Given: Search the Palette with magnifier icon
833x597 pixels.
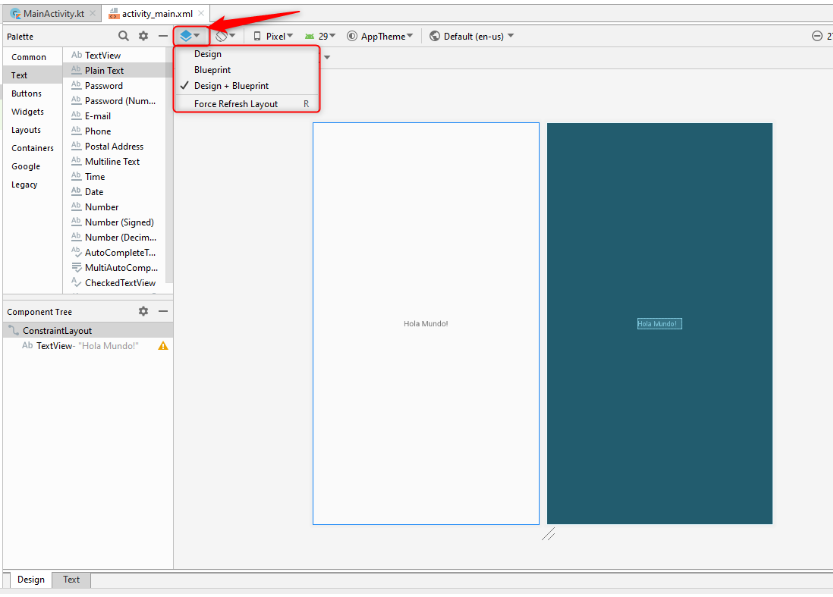Looking at the screenshot, I should click(124, 36).
